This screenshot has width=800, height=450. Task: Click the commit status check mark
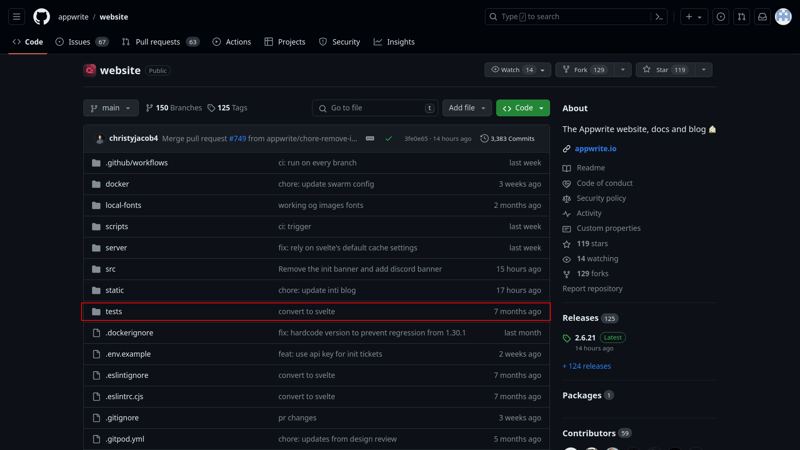coord(389,139)
